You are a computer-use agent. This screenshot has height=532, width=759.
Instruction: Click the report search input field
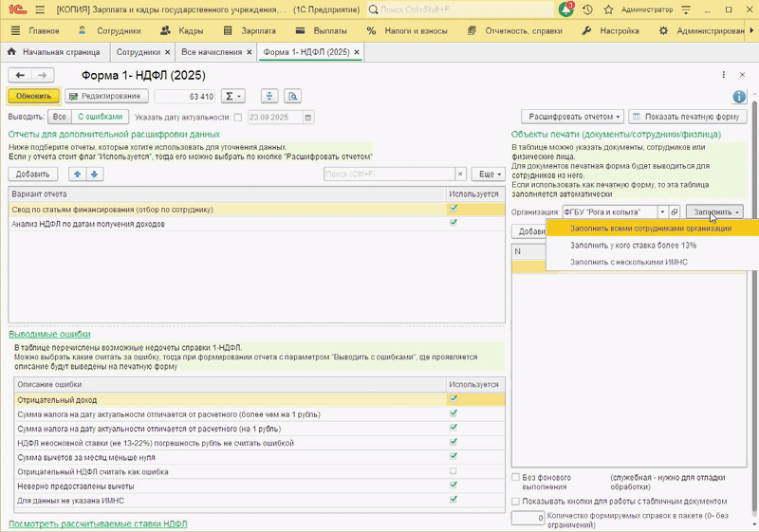388,174
